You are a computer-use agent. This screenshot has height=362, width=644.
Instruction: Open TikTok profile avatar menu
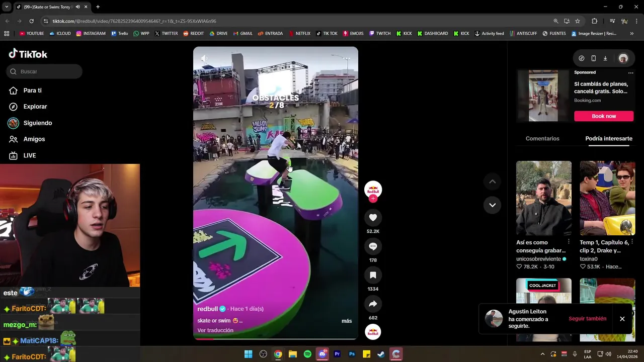(623, 58)
